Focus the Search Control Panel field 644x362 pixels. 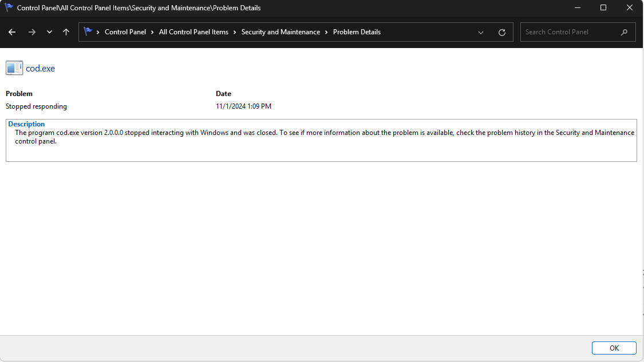578,32
